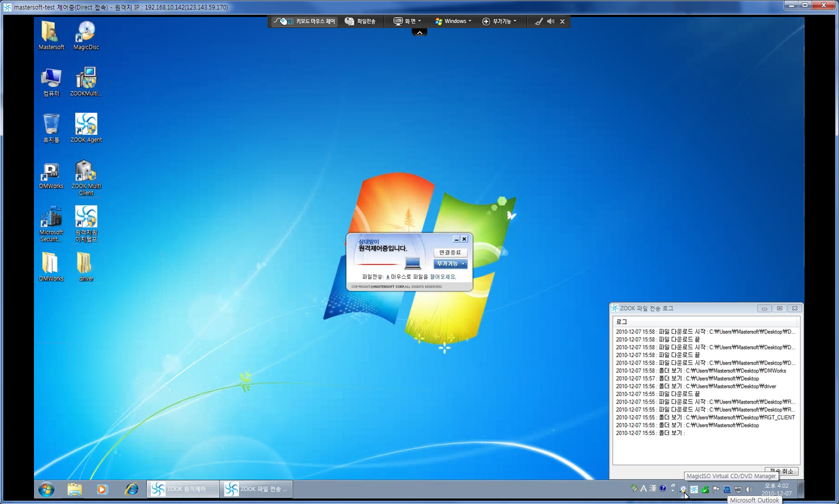Toggle remote sound speaker icon in toolbar
Screen dimensions: 839x504
click(551, 21)
